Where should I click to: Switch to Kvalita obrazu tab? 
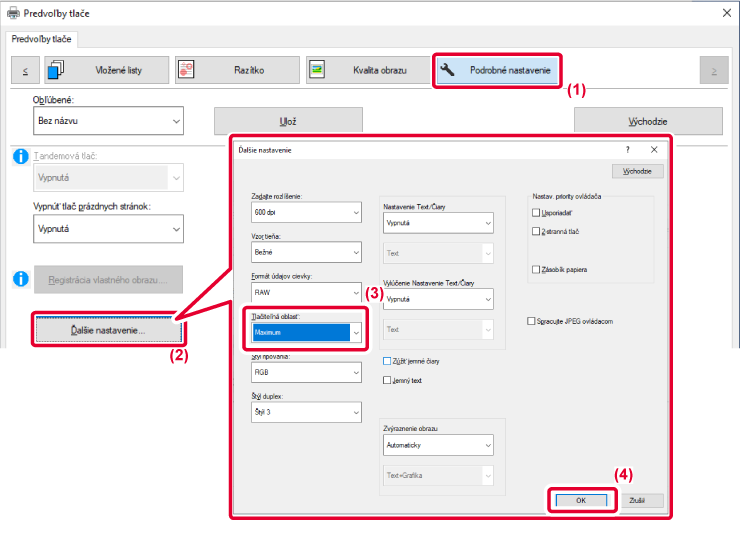click(x=365, y=70)
